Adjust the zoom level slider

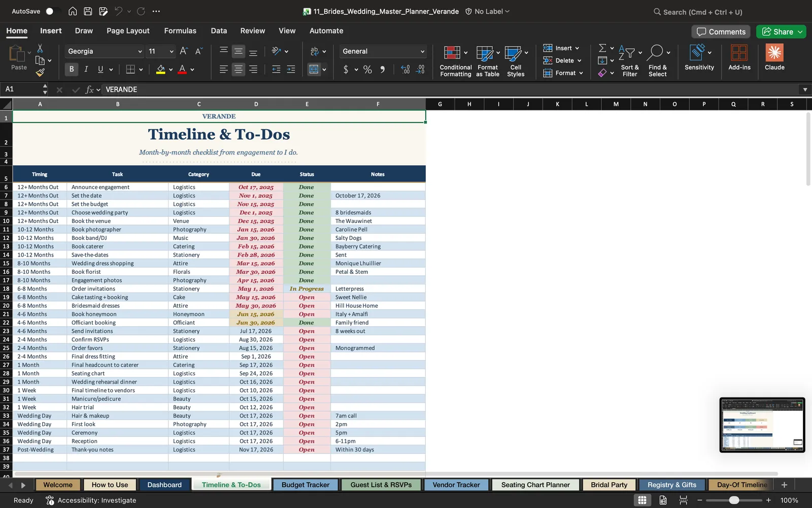pyautogui.click(x=734, y=500)
